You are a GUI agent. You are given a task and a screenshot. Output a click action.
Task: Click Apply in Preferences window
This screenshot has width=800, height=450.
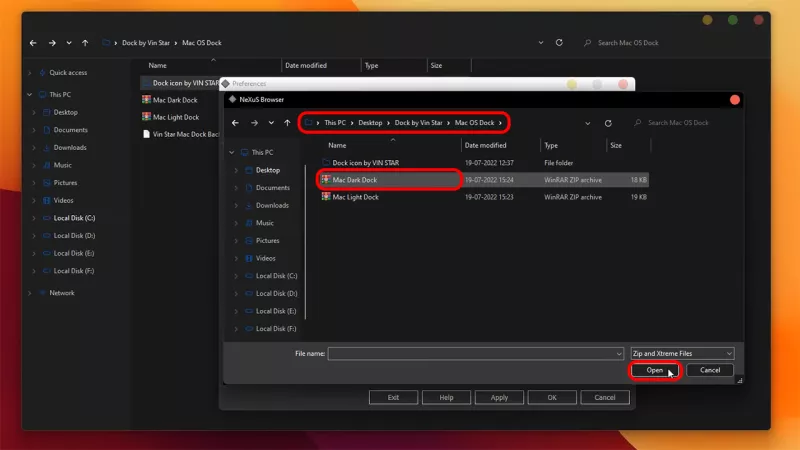click(499, 397)
